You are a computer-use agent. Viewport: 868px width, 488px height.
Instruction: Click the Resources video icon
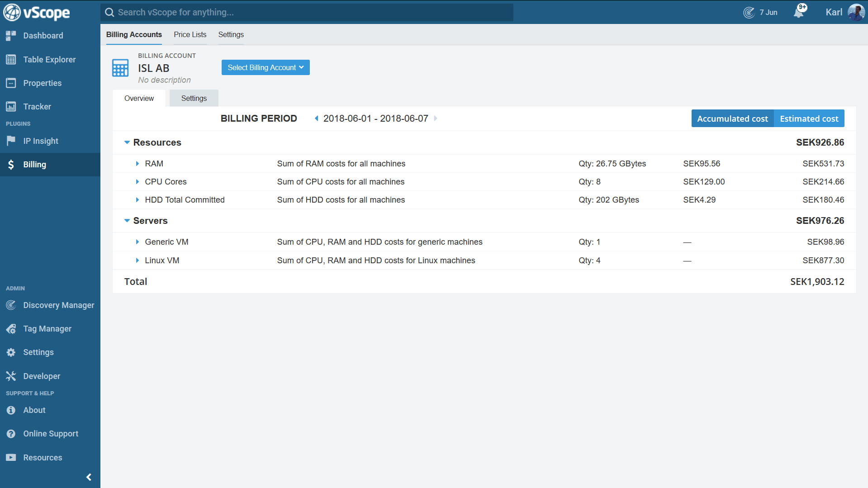[11, 458]
